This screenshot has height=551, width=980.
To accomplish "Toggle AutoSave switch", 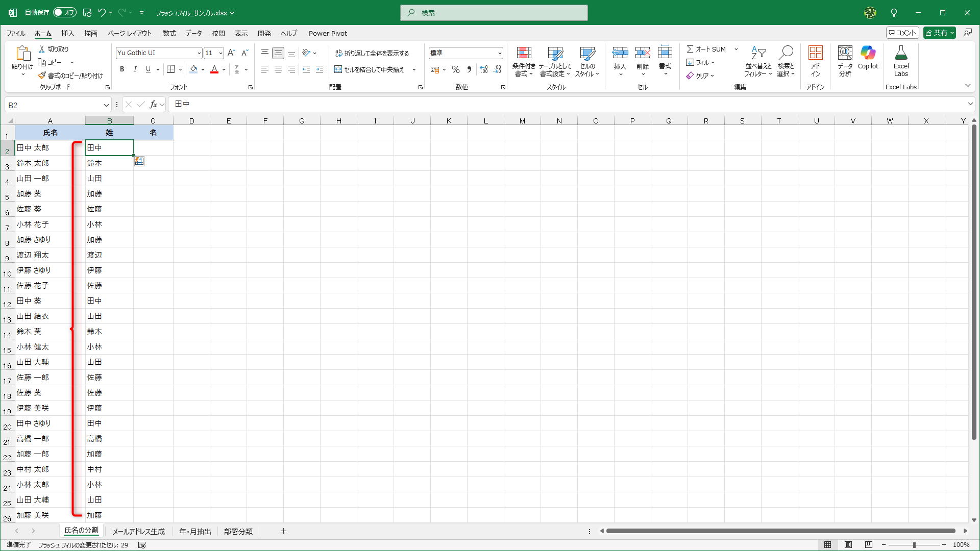I will tap(65, 12).
